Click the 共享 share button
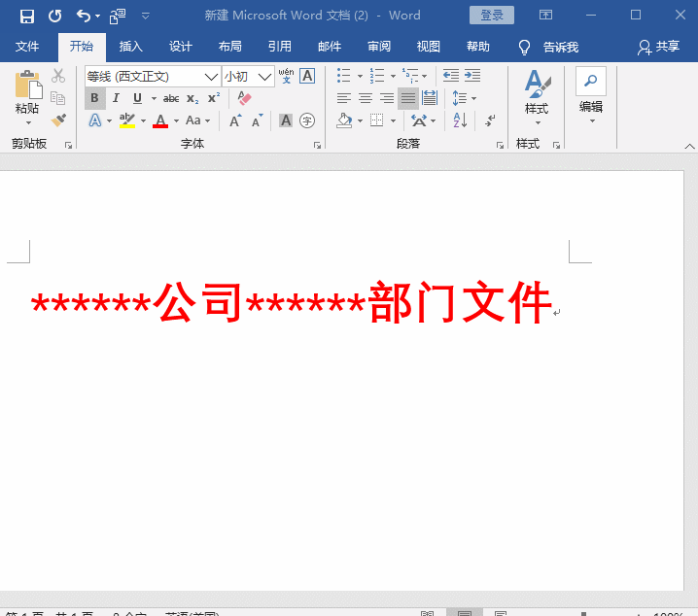698x616 pixels. [658, 47]
